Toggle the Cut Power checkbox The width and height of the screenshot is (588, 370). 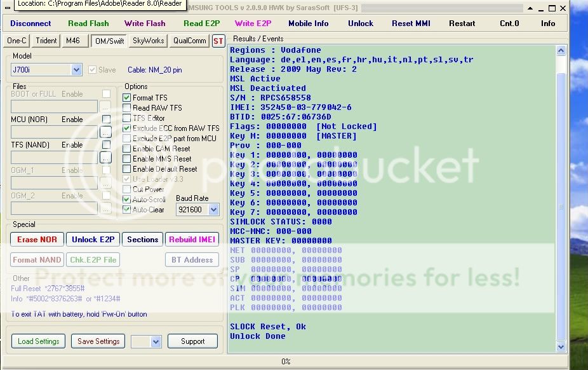coord(127,189)
